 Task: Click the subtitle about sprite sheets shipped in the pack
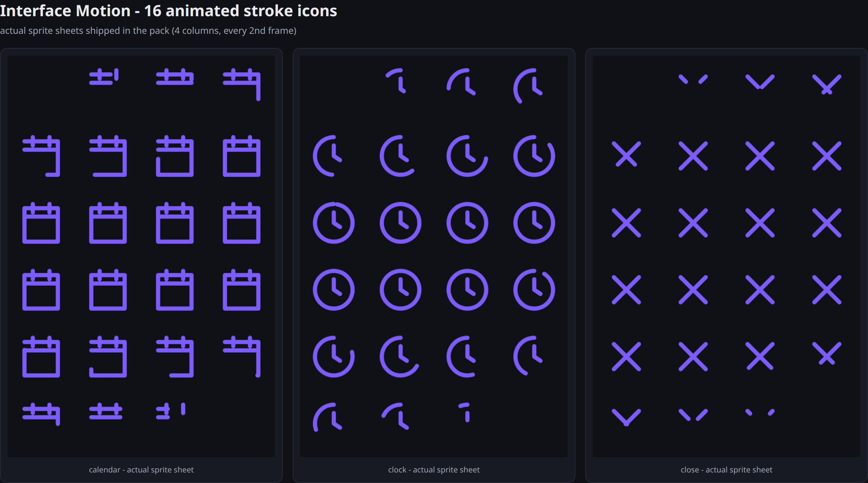[x=148, y=31]
